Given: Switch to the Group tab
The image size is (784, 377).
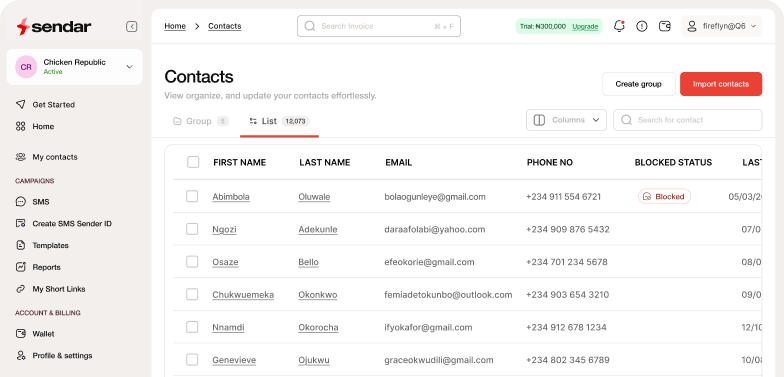Looking at the screenshot, I should pyautogui.click(x=200, y=121).
